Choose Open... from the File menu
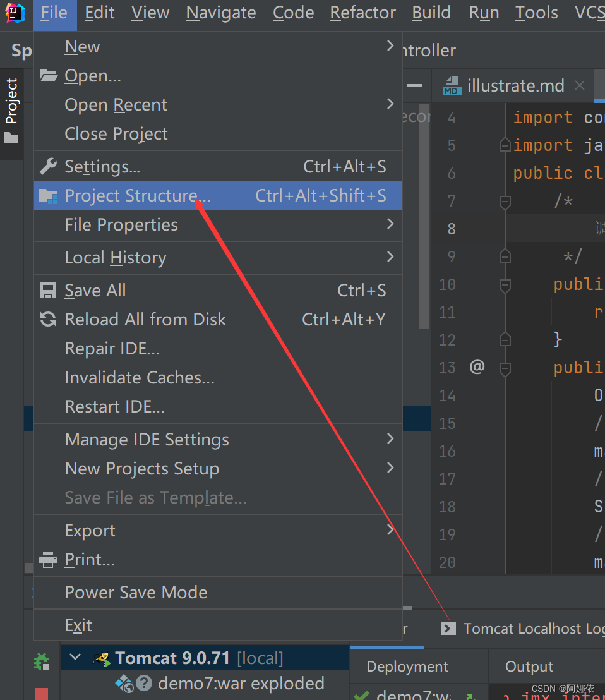605x700 pixels. point(218,75)
